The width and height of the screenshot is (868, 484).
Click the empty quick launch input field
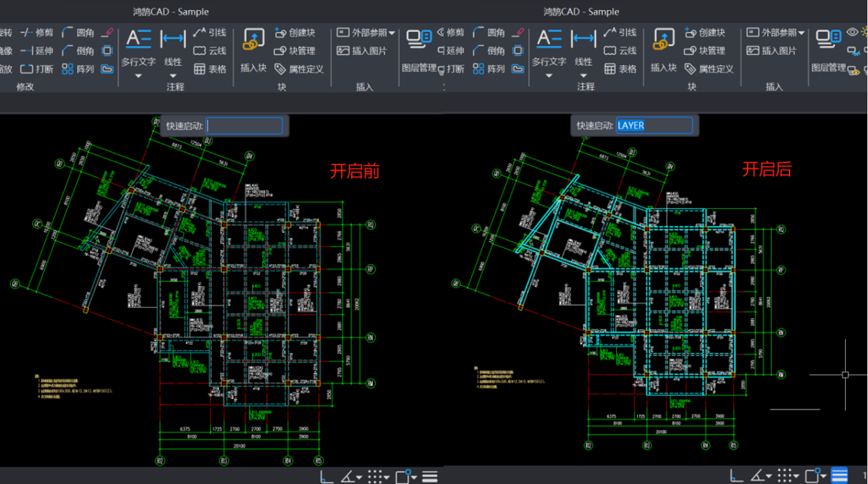244,126
